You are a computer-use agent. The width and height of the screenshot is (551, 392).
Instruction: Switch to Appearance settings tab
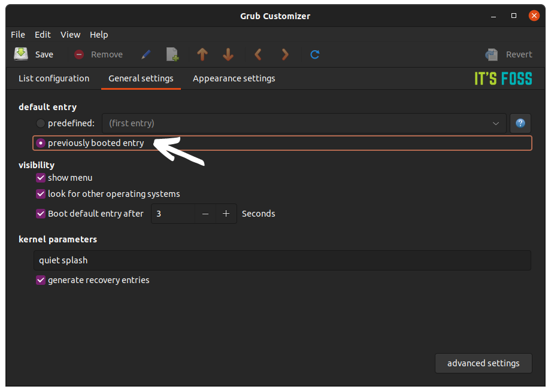point(234,78)
